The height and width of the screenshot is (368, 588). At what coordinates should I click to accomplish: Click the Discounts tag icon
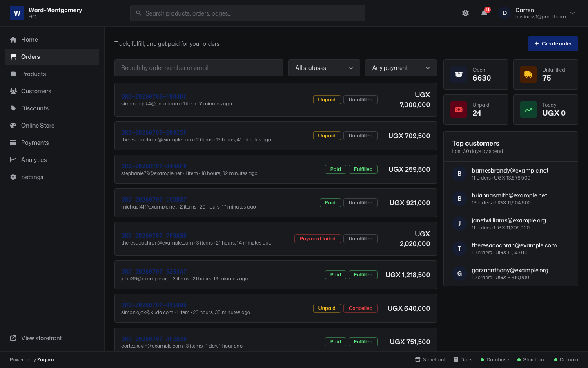(13, 108)
